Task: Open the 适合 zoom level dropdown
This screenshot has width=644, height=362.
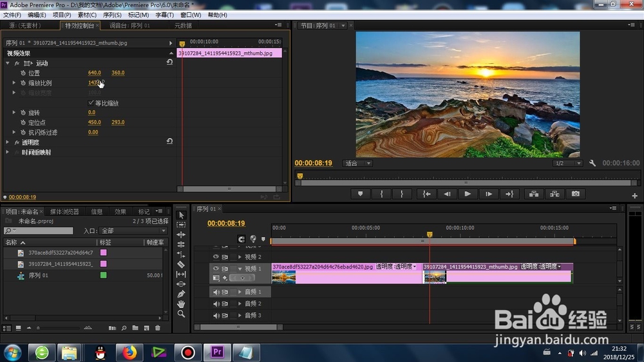Action: coord(357,164)
